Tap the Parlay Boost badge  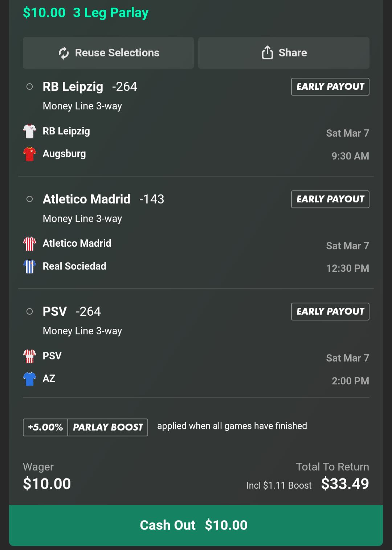click(x=108, y=427)
